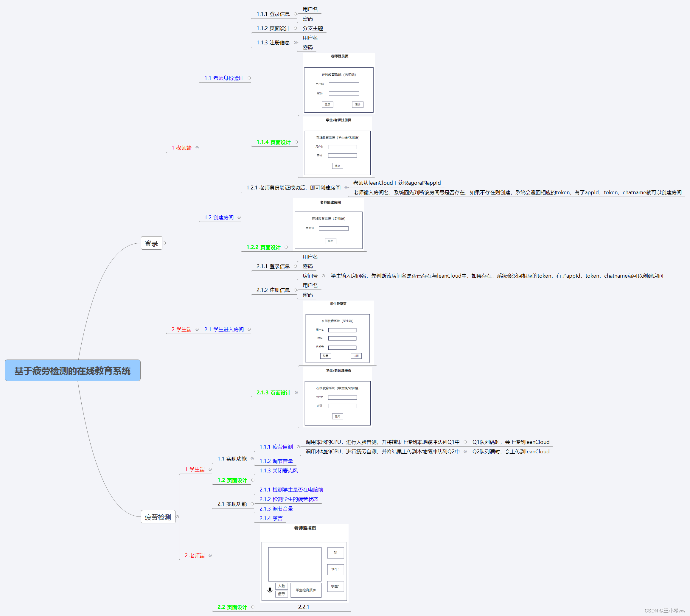690x616 pixels.
Task: Select the 1.1.3 关闭麦克风 node
Action: click(x=279, y=470)
